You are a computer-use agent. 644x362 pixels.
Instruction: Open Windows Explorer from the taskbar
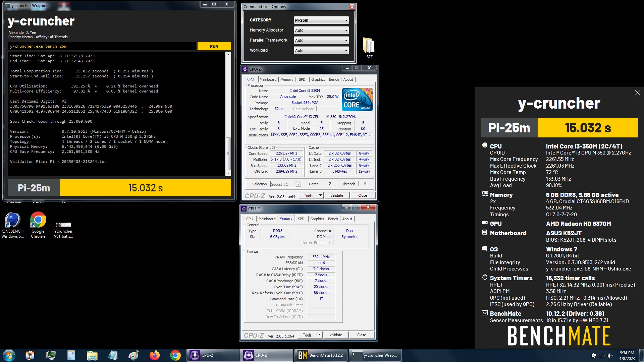tap(92, 355)
